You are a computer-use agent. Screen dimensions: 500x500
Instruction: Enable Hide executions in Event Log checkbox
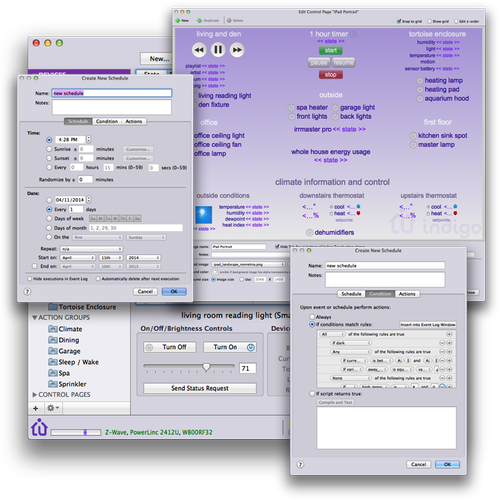[x=30, y=279]
